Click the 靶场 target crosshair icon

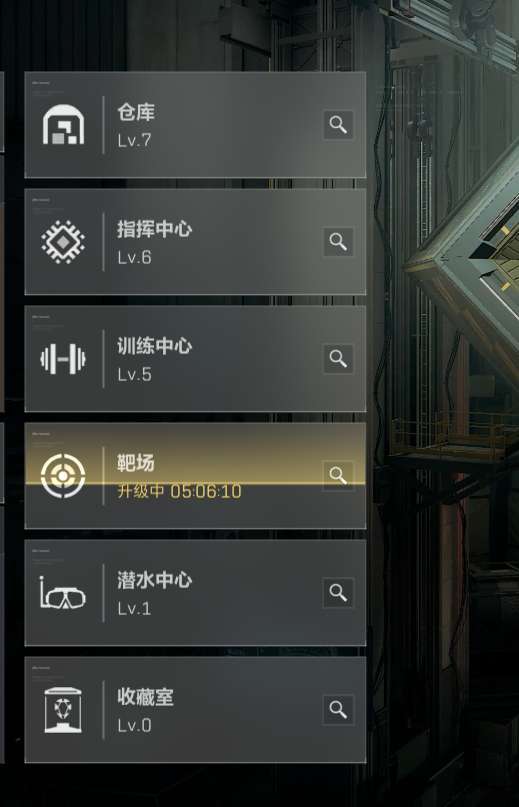coord(63,476)
